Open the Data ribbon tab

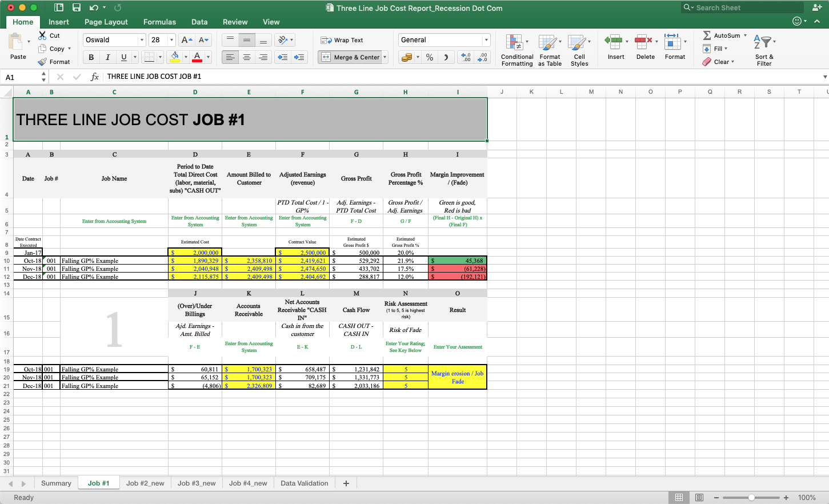point(199,22)
